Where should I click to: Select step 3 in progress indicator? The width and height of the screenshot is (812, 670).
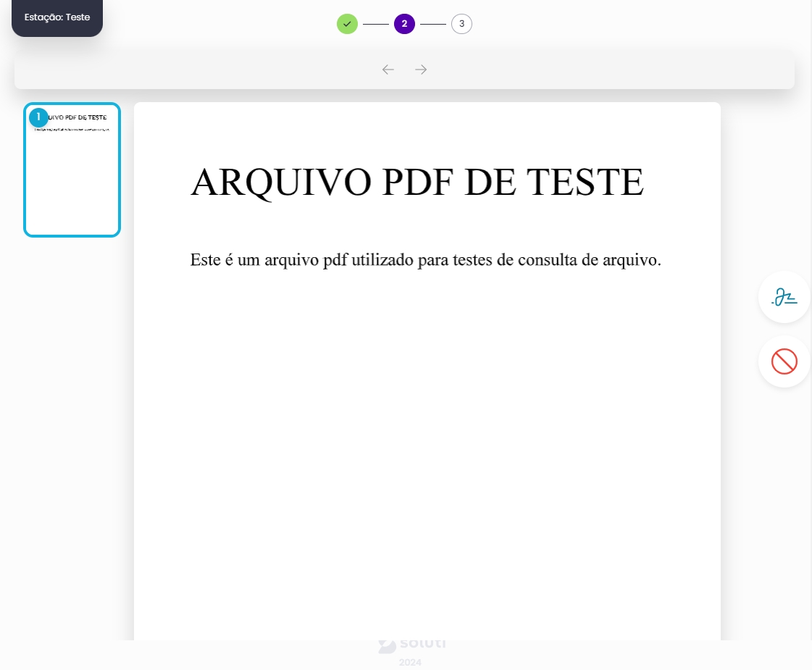click(x=461, y=24)
